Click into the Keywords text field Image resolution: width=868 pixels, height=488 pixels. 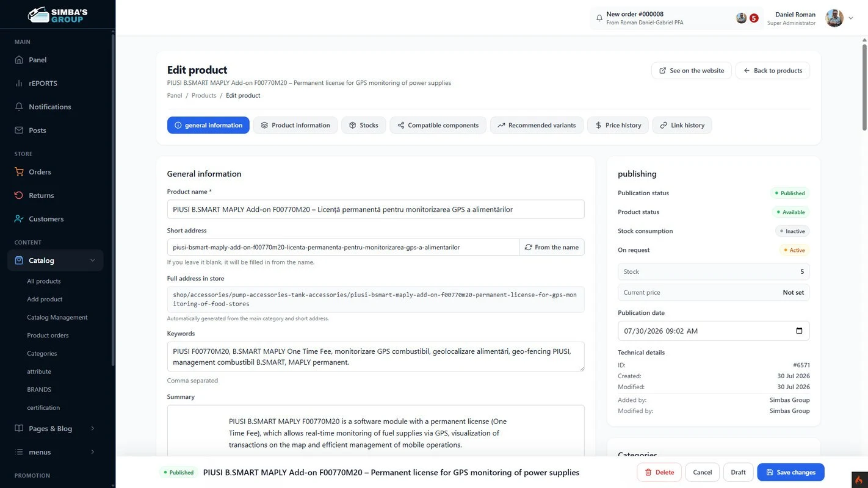click(375, 356)
